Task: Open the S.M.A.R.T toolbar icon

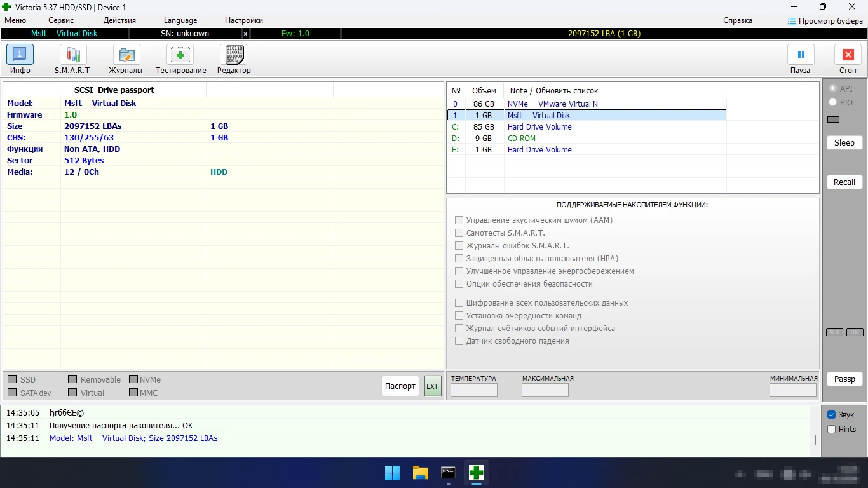Action: (x=73, y=55)
